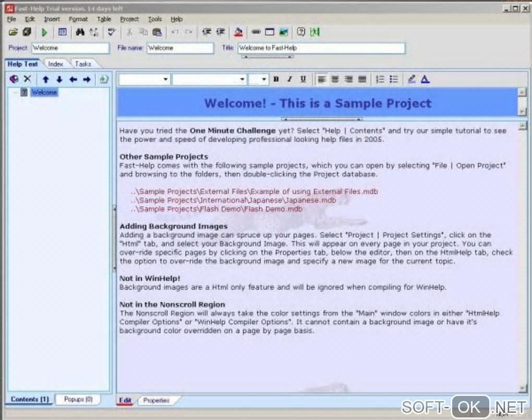Screen dimensions: 532x420
Task: Open the Insert menu
Action: click(x=52, y=19)
